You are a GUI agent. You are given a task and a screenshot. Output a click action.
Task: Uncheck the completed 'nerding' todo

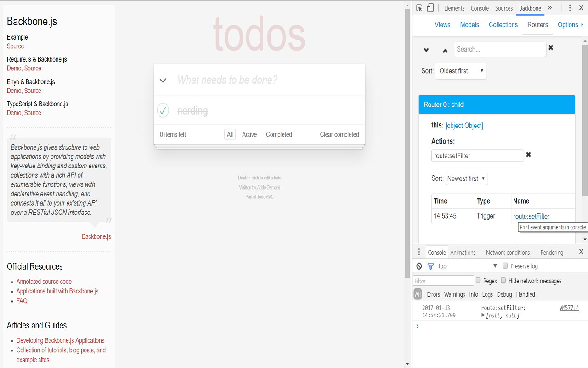pos(163,110)
